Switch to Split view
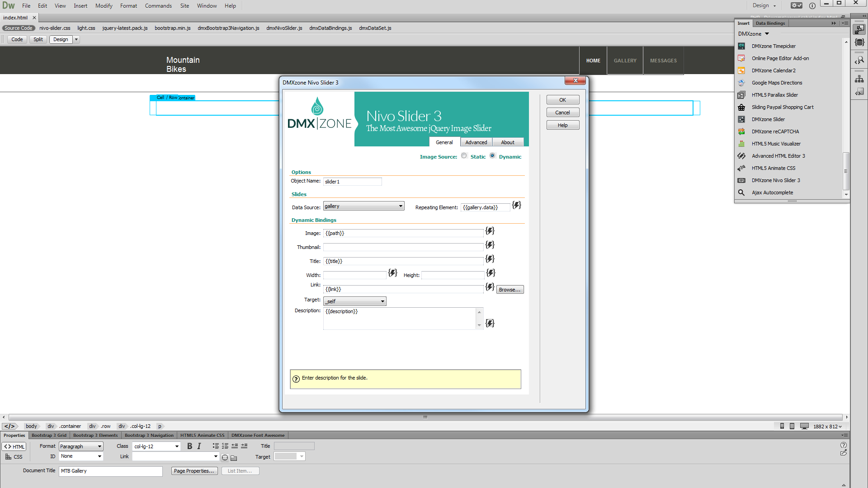The width and height of the screenshot is (868, 488). pyautogui.click(x=38, y=39)
